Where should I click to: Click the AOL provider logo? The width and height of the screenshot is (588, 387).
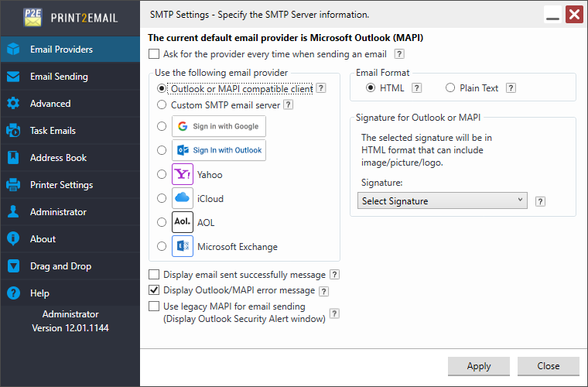click(183, 222)
